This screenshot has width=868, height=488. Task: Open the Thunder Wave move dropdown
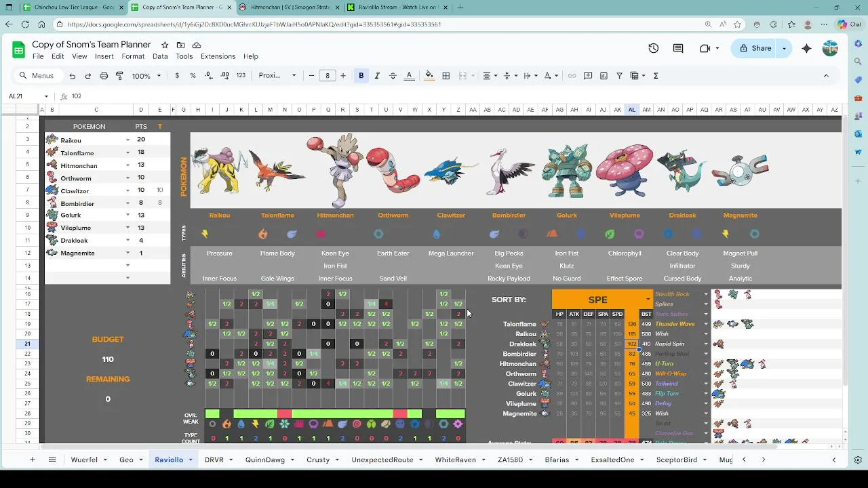(706, 324)
